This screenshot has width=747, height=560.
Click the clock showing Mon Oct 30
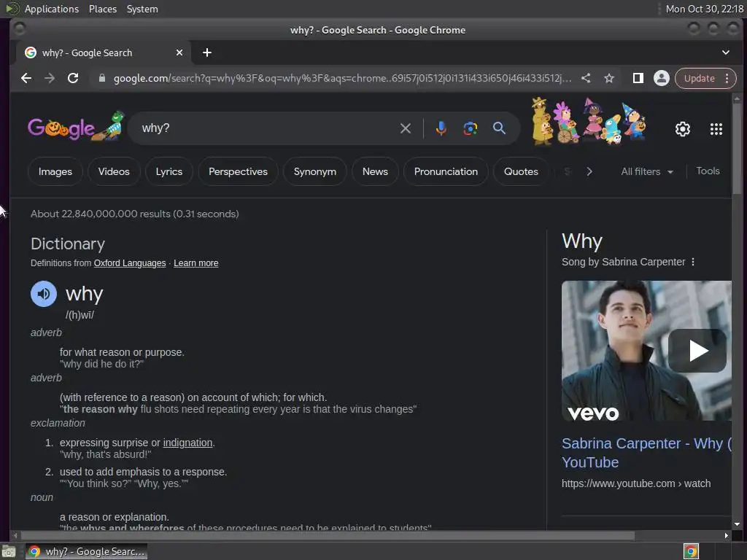[x=704, y=9]
